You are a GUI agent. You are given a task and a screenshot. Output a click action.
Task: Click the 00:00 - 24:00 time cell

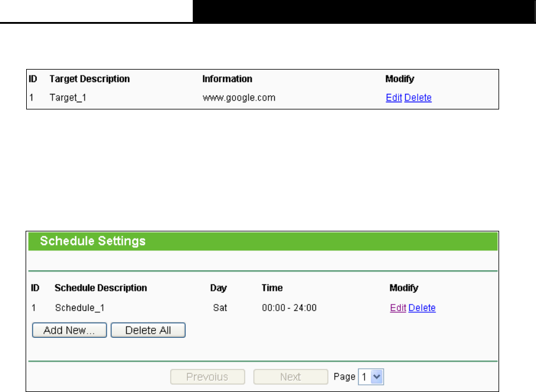289,308
